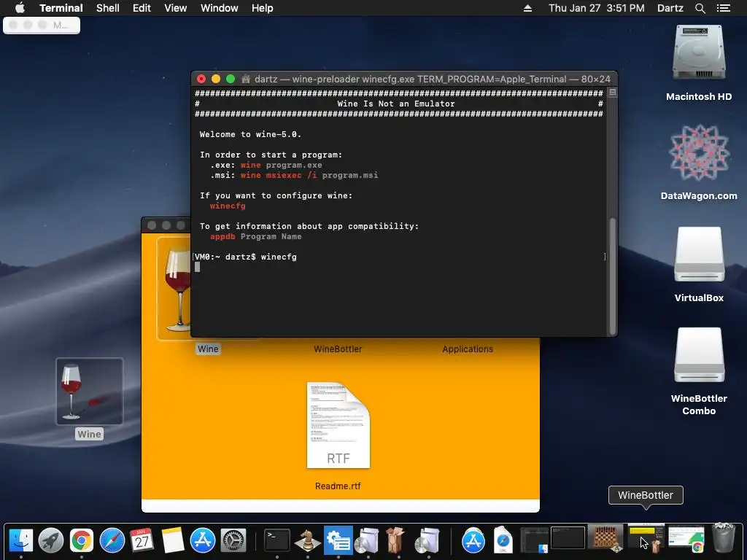
Task: Click the winecfg command prompt line
Action: (x=246, y=257)
